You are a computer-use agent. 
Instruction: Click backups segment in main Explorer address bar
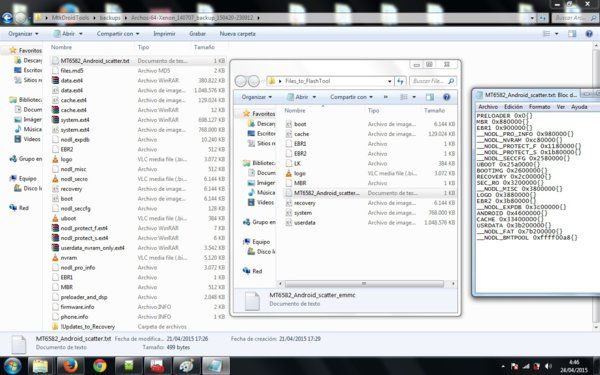point(109,18)
